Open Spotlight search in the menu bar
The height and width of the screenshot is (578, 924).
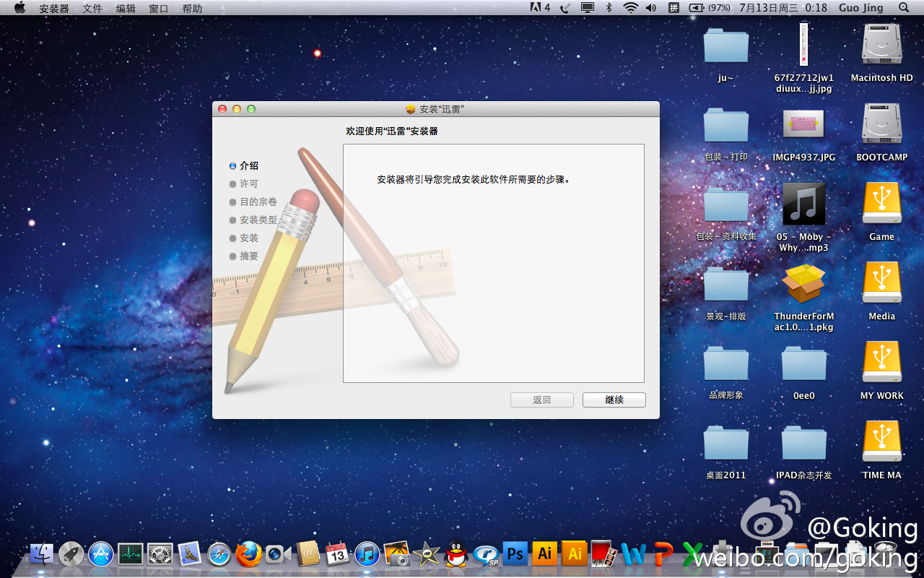click(x=904, y=8)
